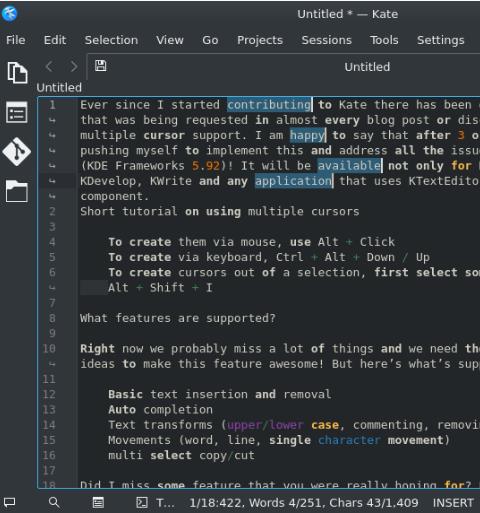480x513 pixels.
Task: Go back with the left arrow
Action: (49, 66)
